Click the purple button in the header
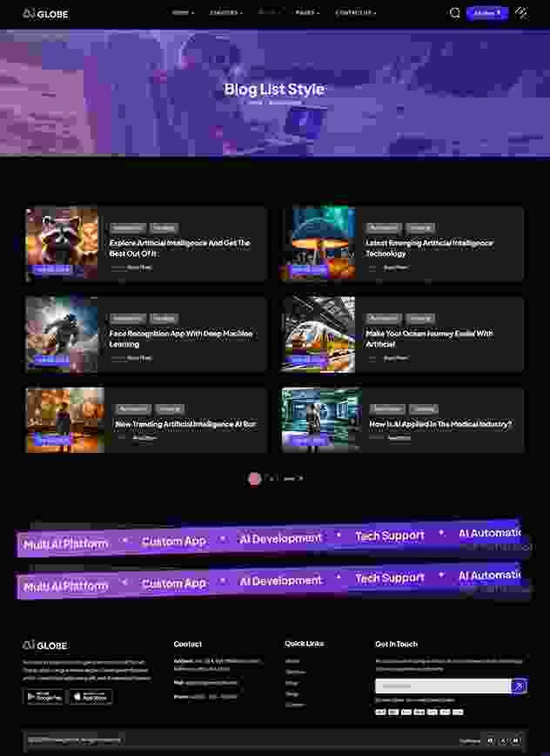 pos(487,13)
